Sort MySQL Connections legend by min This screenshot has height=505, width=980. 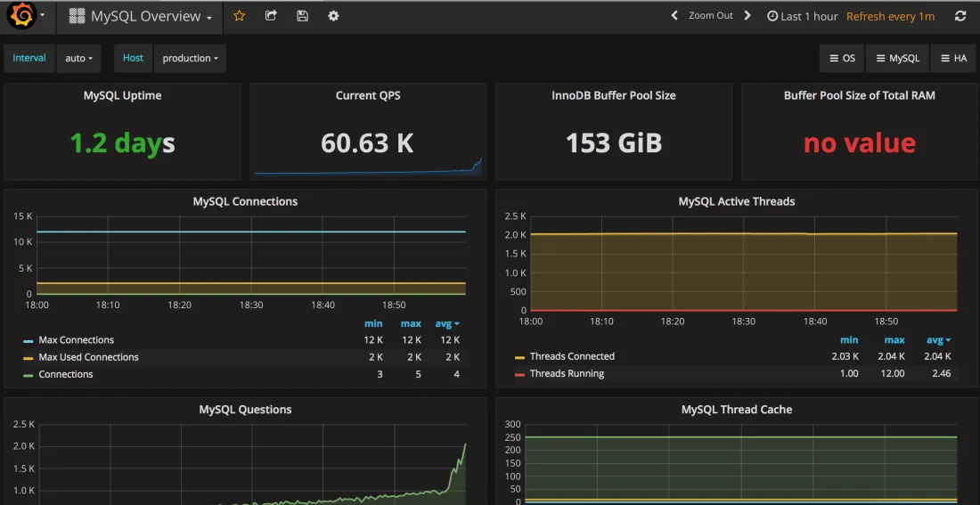[374, 323]
